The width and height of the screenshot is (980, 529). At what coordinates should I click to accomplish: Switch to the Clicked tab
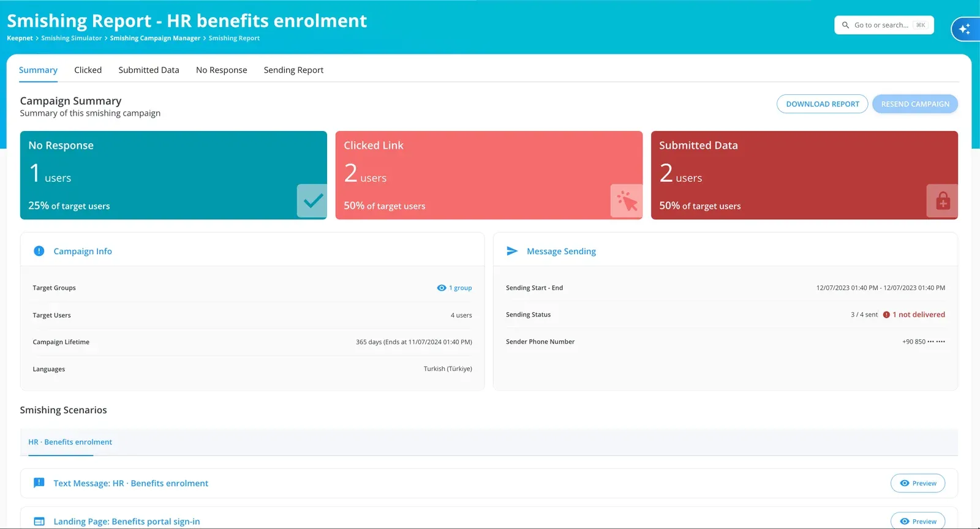pyautogui.click(x=88, y=70)
